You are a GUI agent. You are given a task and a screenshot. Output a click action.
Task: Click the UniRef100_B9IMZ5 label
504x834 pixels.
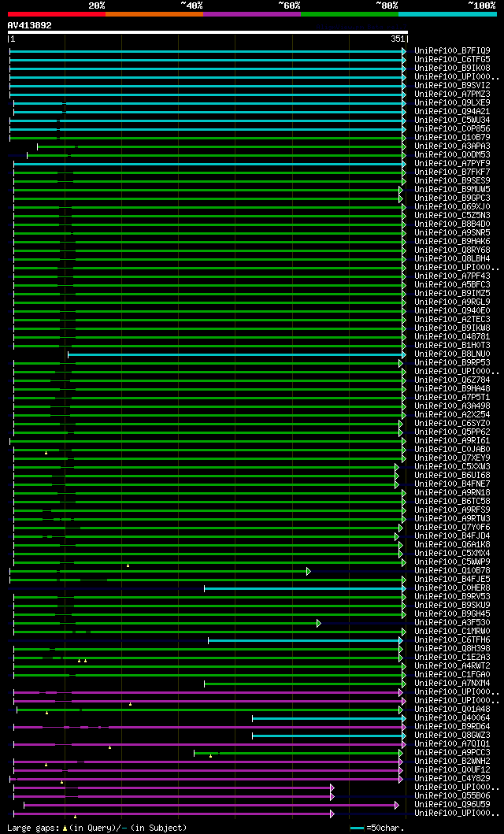click(x=453, y=293)
